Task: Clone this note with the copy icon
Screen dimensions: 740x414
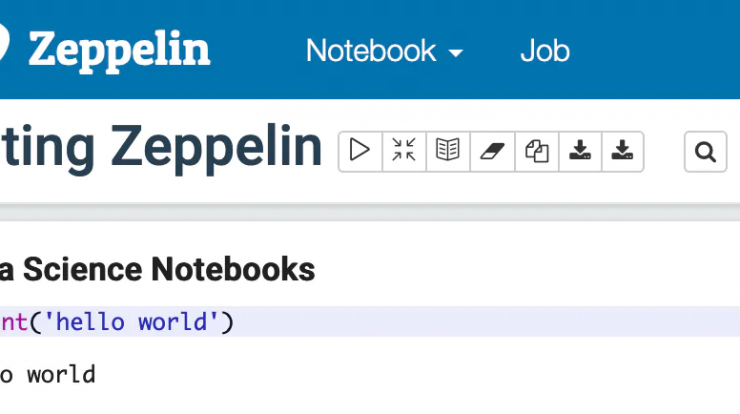Action: click(537, 151)
